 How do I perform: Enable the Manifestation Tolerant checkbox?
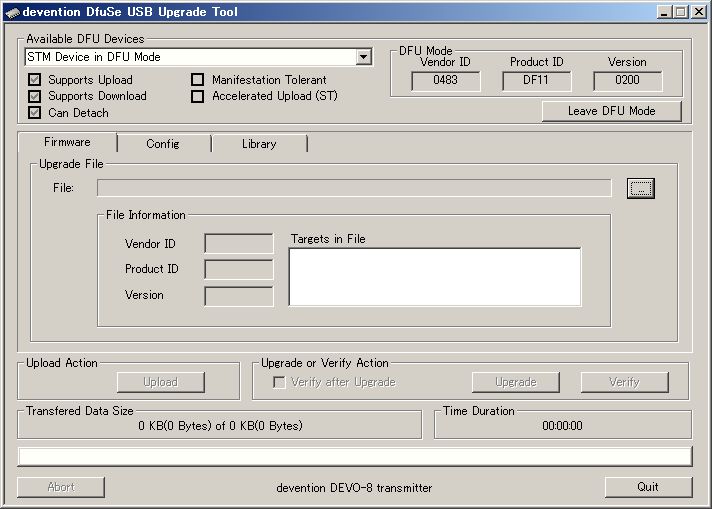pos(198,80)
